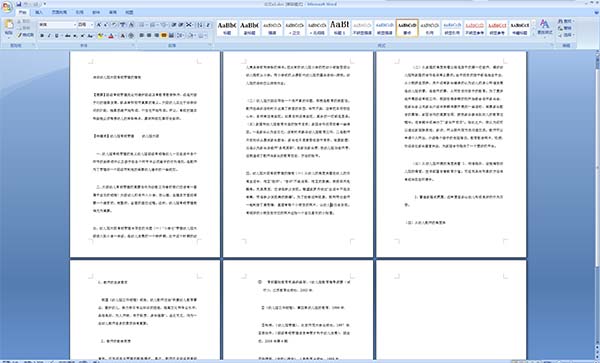Apply yellow text highlight color
The width and height of the screenshot is (600, 363).
pyautogui.click(x=100, y=36)
